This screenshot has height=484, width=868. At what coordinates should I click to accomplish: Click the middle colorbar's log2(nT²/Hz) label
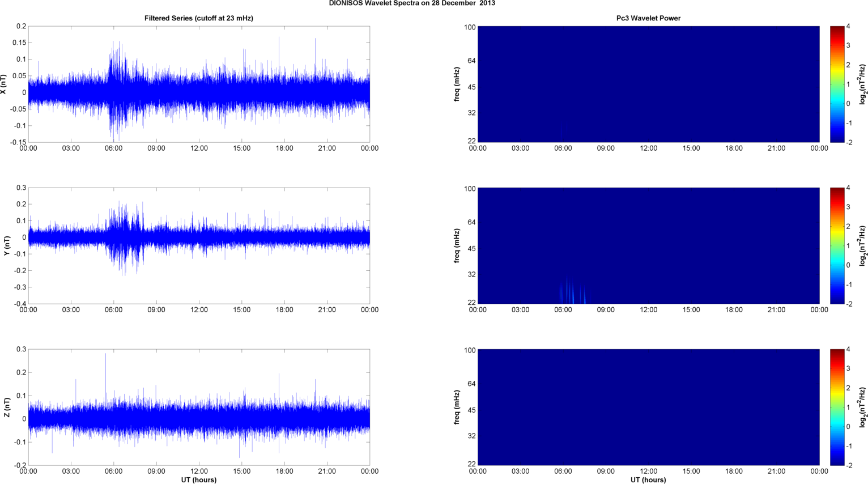[863, 246]
